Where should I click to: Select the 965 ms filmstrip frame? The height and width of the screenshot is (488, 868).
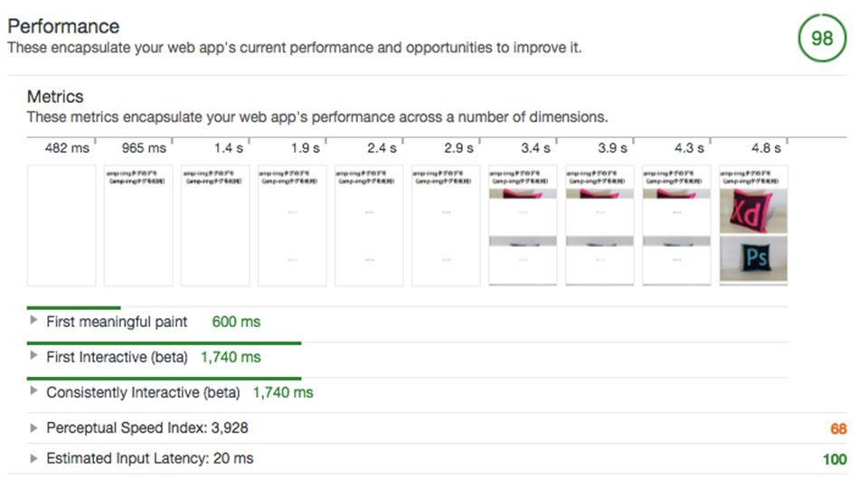(x=138, y=225)
